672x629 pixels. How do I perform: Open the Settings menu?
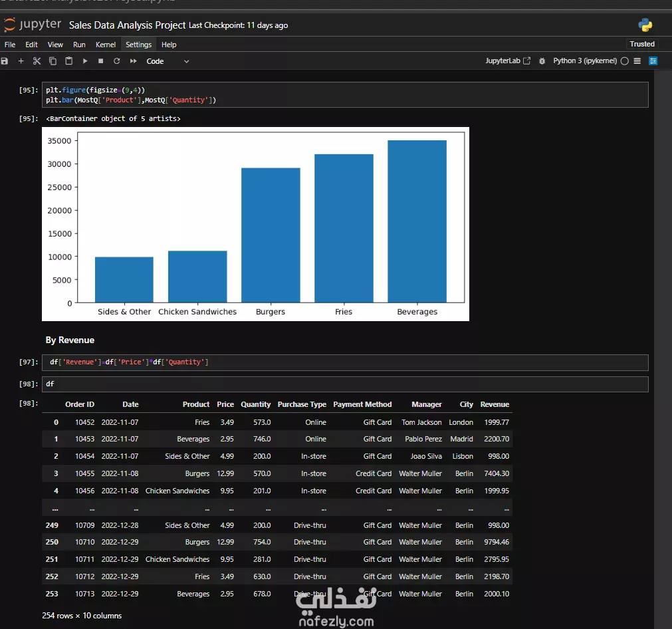138,45
